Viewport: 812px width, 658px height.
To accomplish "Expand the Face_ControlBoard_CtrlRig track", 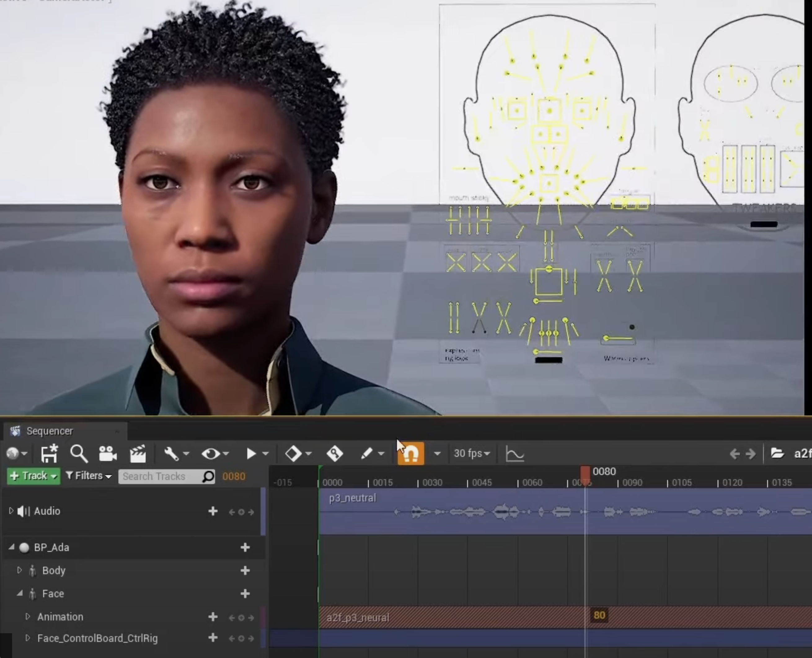I will point(27,638).
